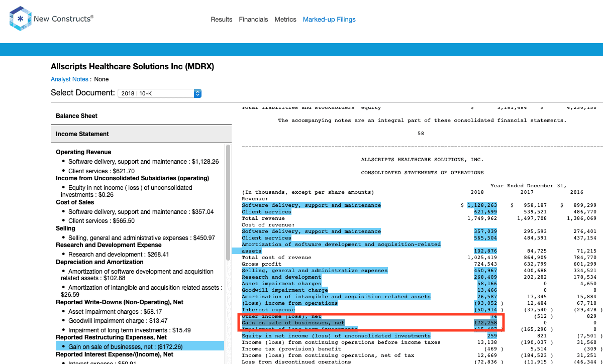603x364 pixels.
Task: Click sidebar Software delivery $357.04 cost item
Action: point(141,212)
